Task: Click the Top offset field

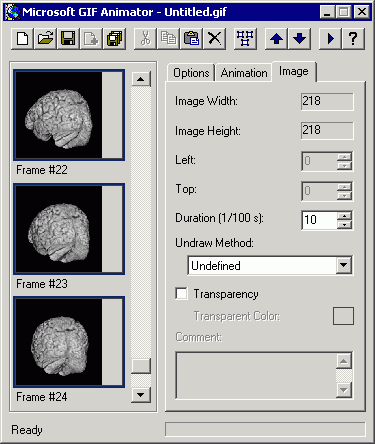Action: pyautogui.click(x=319, y=191)
